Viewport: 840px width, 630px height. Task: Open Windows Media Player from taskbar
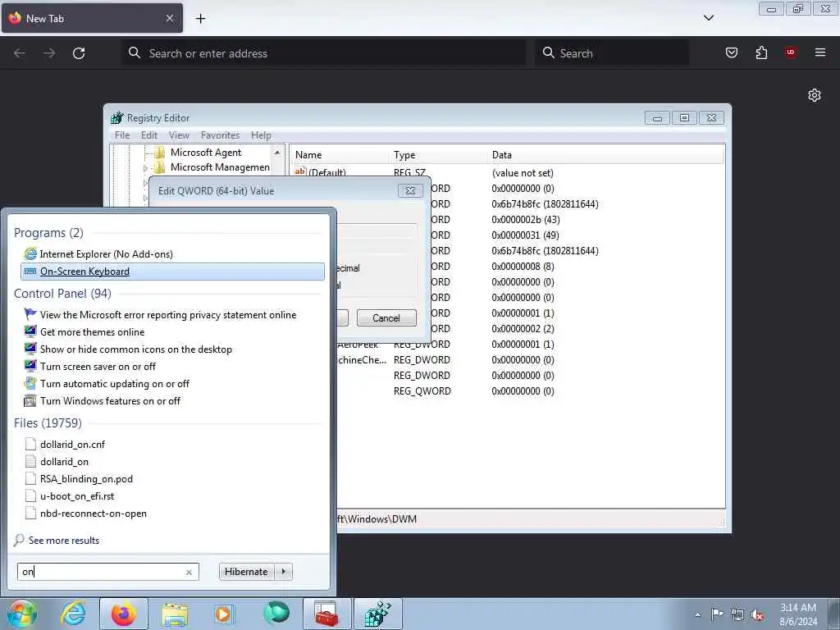tap(224, 614)
